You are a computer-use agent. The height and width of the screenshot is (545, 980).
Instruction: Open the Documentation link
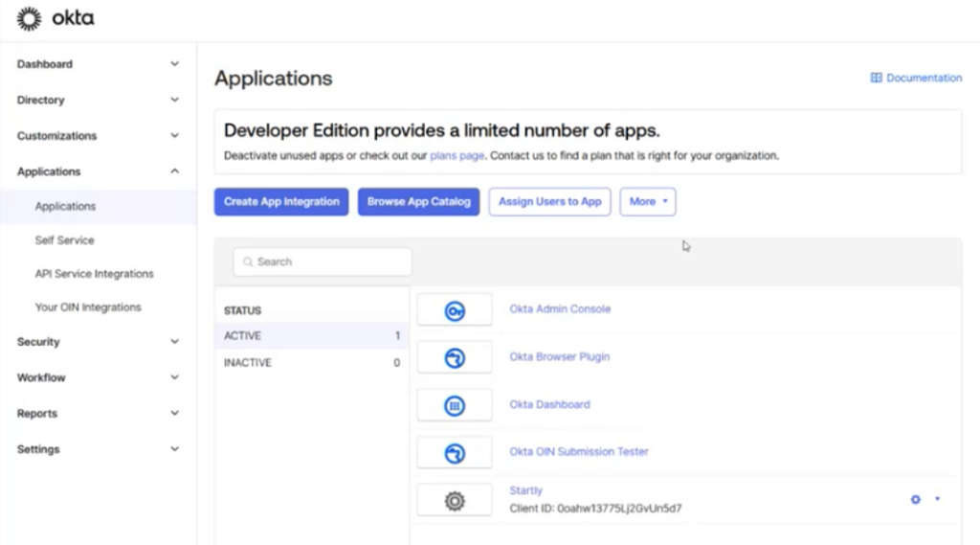[x=924, y=78]
